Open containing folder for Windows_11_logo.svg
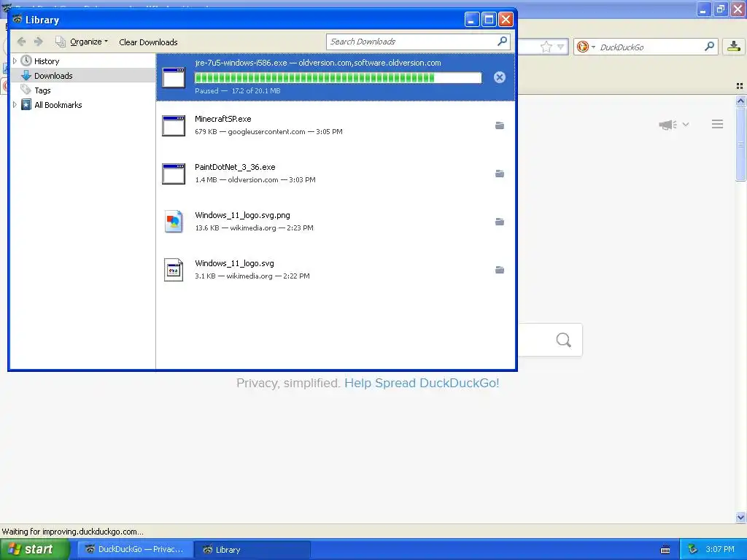The height and width of the screenshot is (560, 747). coord(499,270)
